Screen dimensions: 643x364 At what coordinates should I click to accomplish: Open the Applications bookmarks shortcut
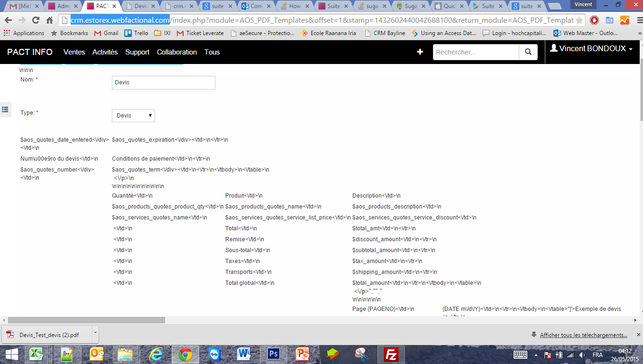(x=24, y=33)
